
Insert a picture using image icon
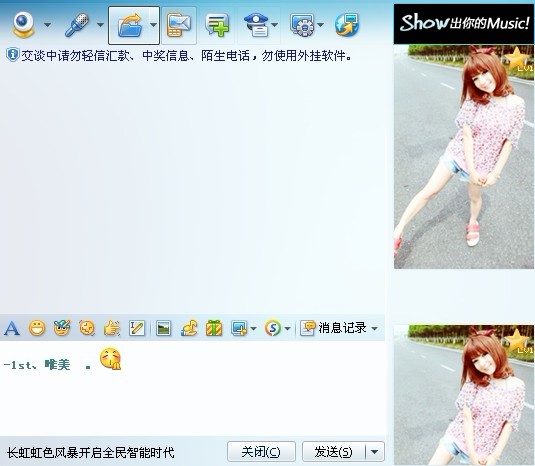[x=163, y=328]
